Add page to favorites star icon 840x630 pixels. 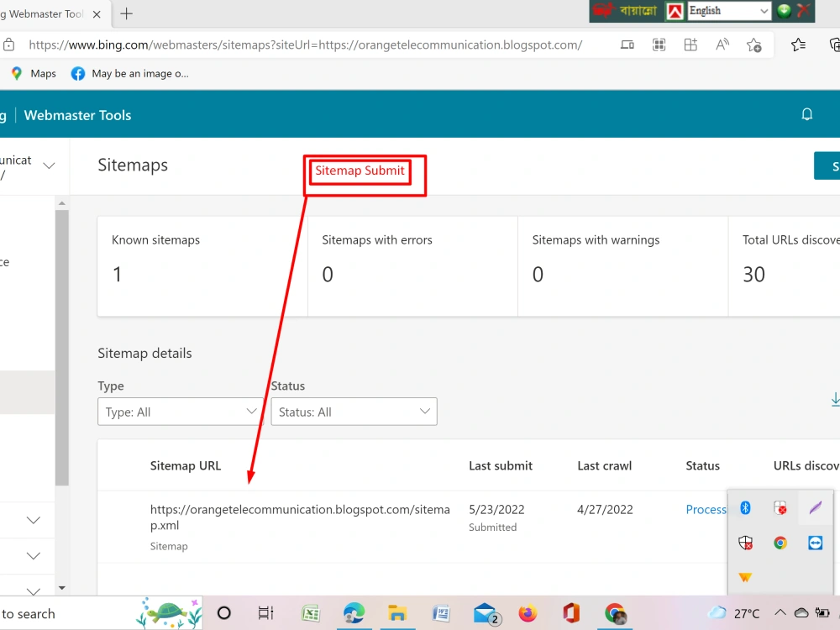[754, 45]
